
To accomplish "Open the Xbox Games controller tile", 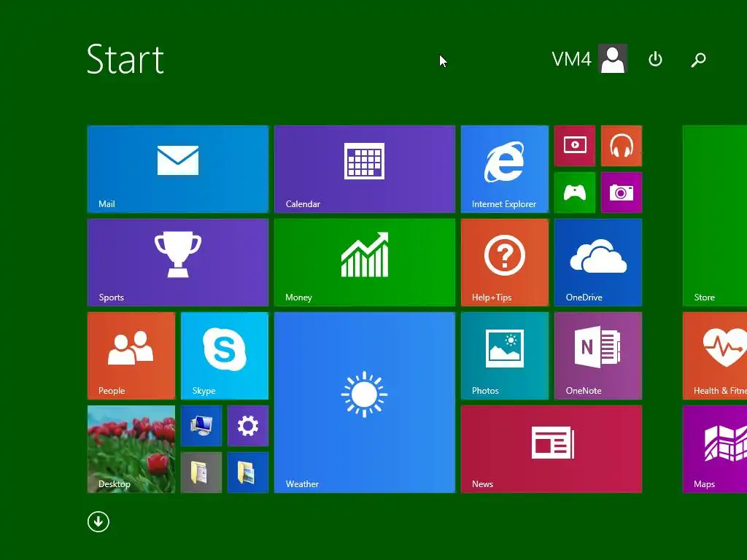I will (x=575, y=192).
